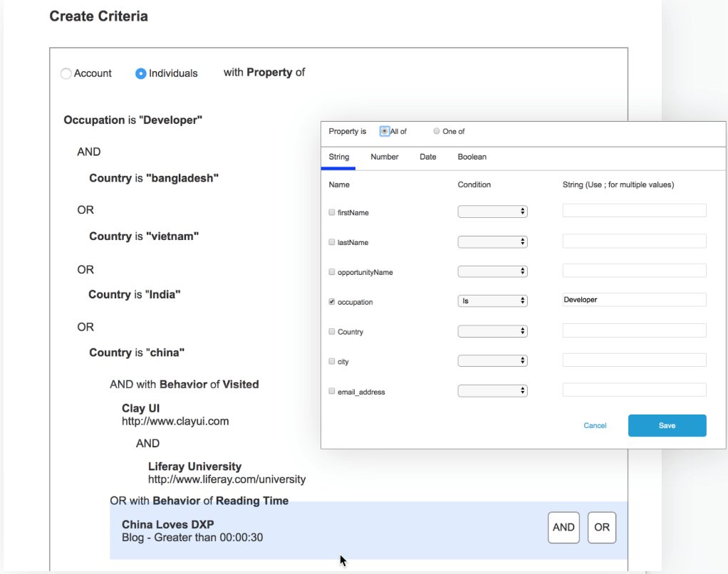Screen dimensions: 728x574
Task: Click the Developer value text field
Action: point(633,299)
